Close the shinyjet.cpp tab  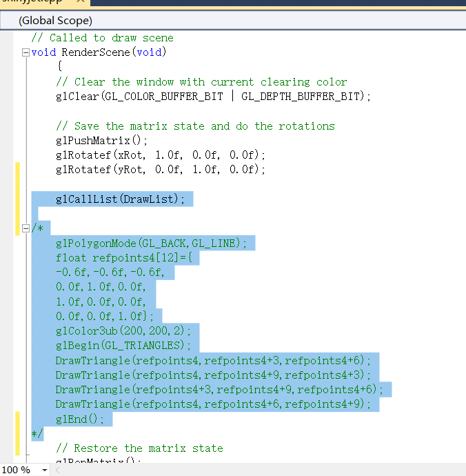(x=80, y=1)
